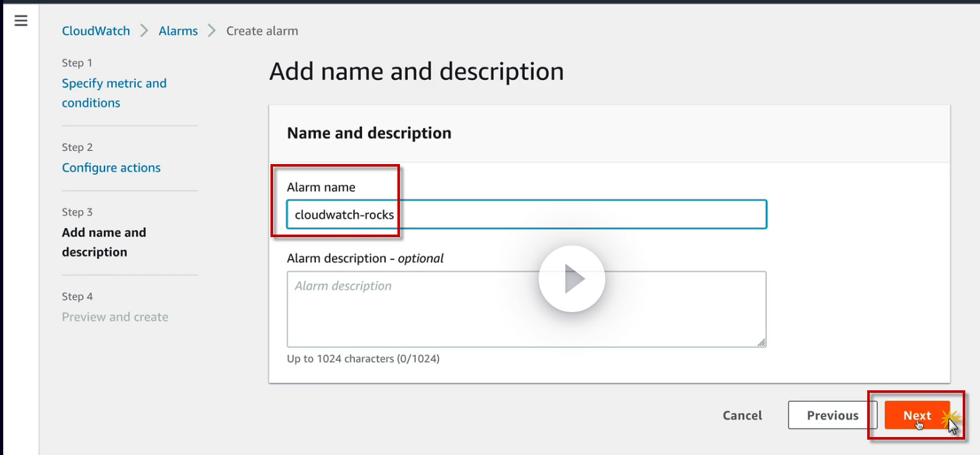The image size is (980, 455).
Task: Grab the description textarea resize handle
Action: [x=761, y=343]
